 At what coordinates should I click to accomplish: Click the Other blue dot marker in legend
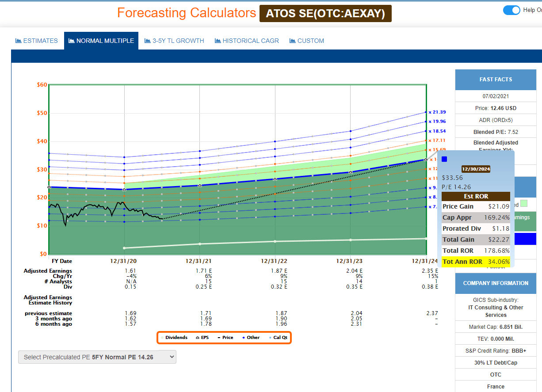coord(244,337)
